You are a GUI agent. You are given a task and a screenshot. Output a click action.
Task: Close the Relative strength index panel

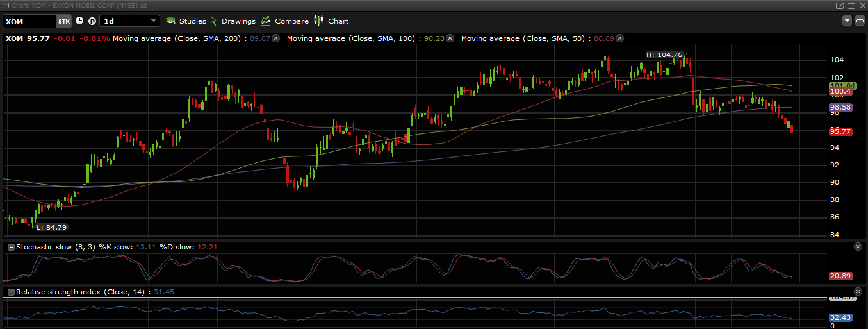[858, 292]
